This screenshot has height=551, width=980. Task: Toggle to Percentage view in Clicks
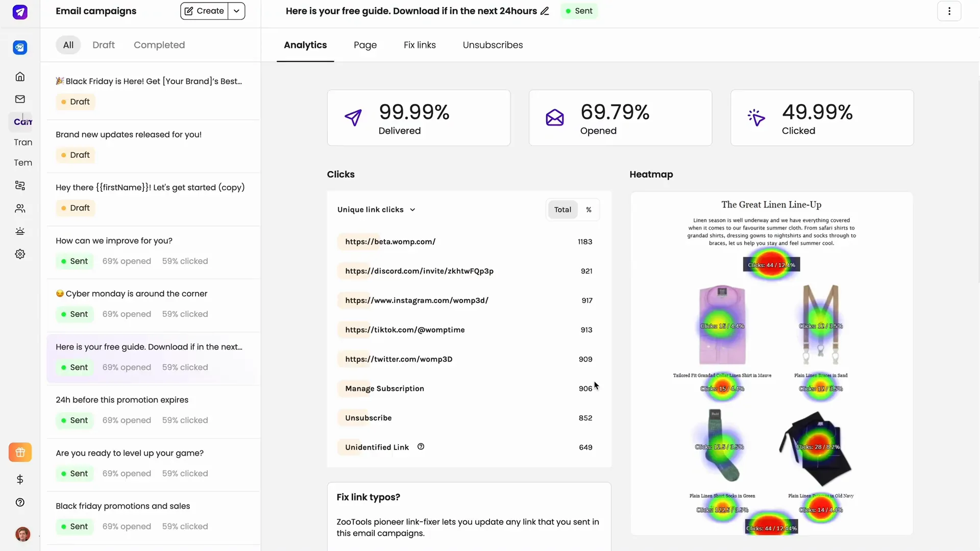click(x=589, y=209)
